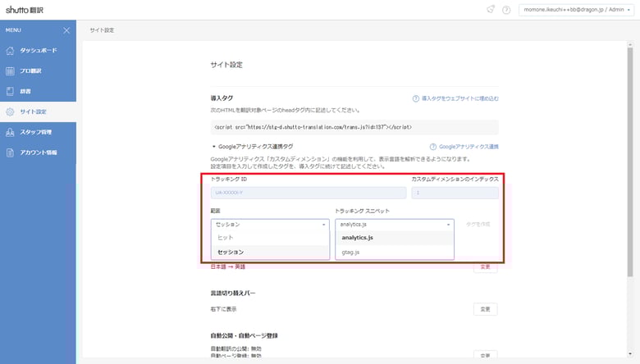
Task: Click the shutto 翻訳 logo
Action: pyautogui.click(x=25, y=10)
